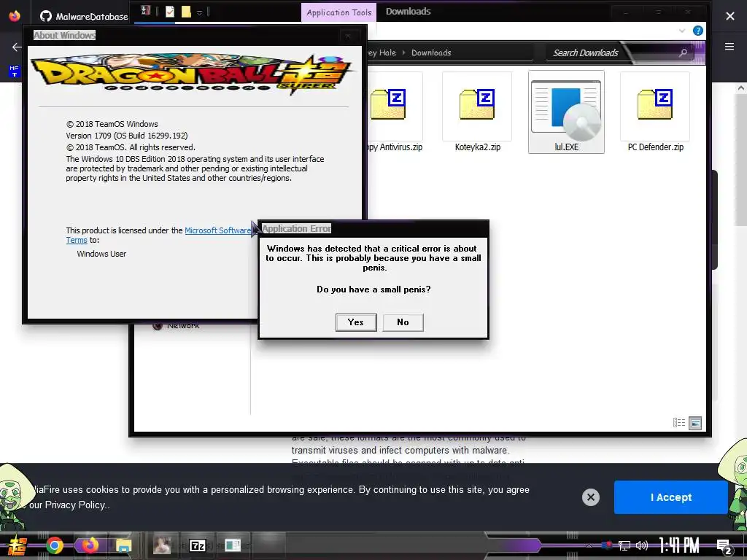Image resolution: width=747 pixels, height=560 pixels.
Task: Click the Explorer window icon in the title bar
Action: (x=146, y=10)
